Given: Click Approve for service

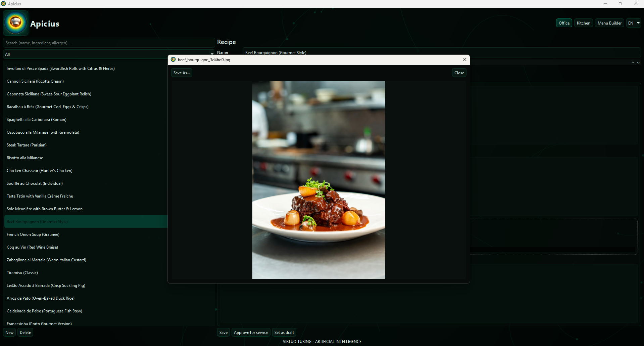Looking at the screenshot, I should (251, 332).
